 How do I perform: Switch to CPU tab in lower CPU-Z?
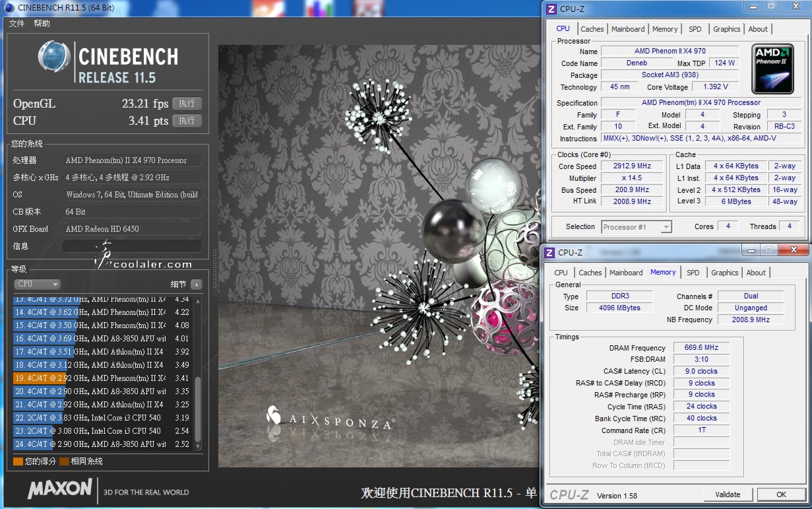point(561,273)
